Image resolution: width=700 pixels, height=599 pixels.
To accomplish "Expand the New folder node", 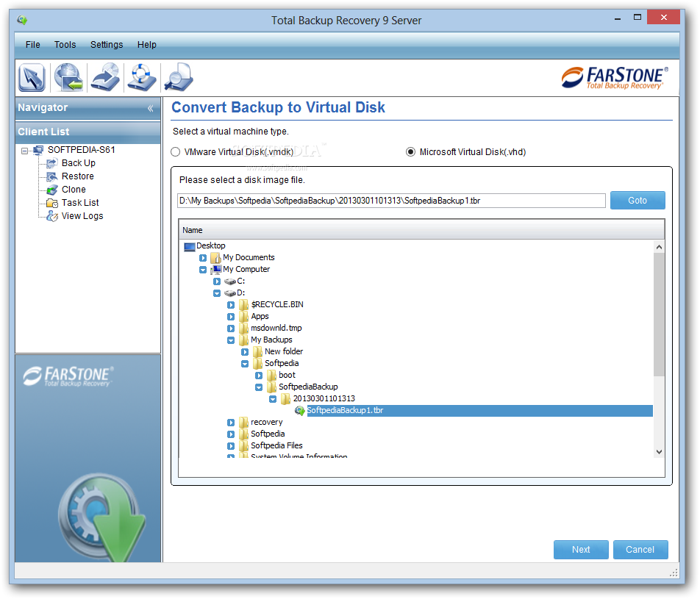I will click(245, 352).
